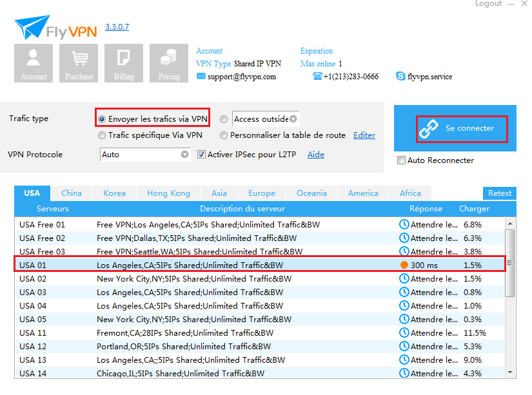Switch to the Europe tab
This screenshot has width=532, height=395.
(x=262, y=193)
